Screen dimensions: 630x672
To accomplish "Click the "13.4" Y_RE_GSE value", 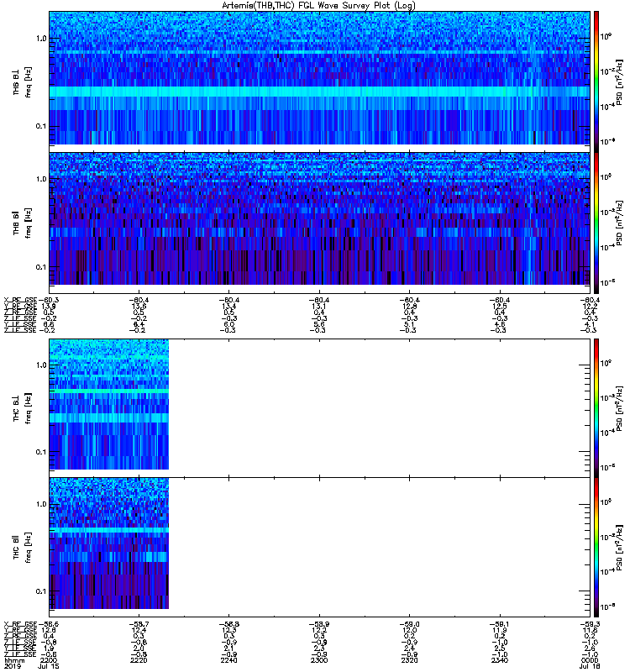I will point(228,306).
